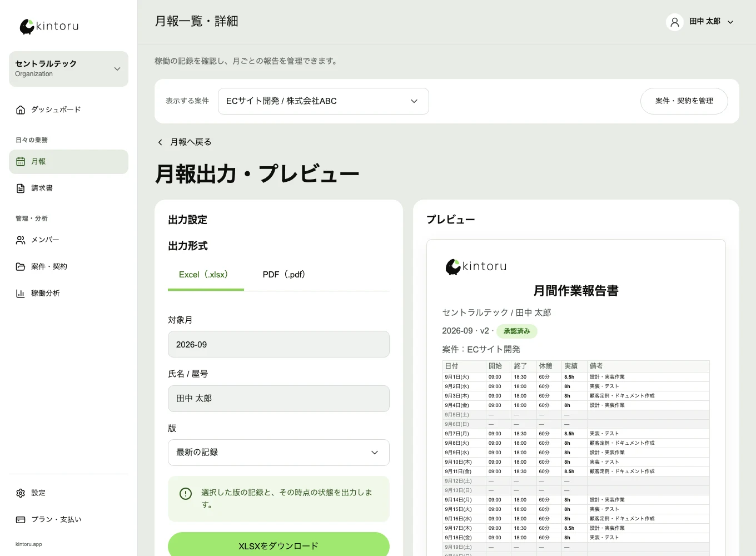Click the 対象月 field showing 2026-09
This screenshot has width=756, height=556.
point(278,344)
